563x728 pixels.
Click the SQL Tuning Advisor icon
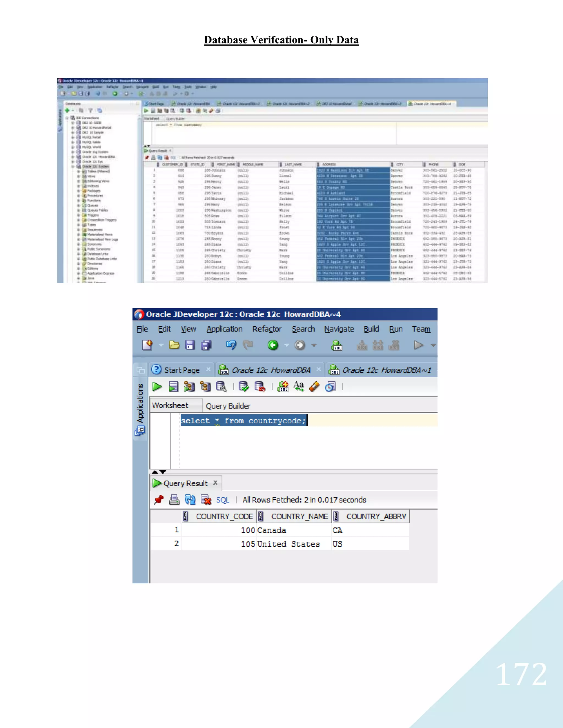pos(221,387)
